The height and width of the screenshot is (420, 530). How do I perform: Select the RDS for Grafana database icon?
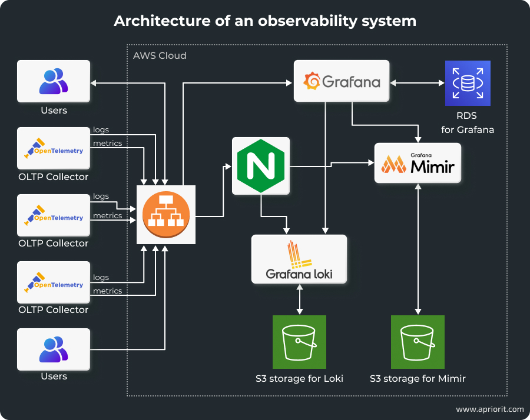(468, 83)
